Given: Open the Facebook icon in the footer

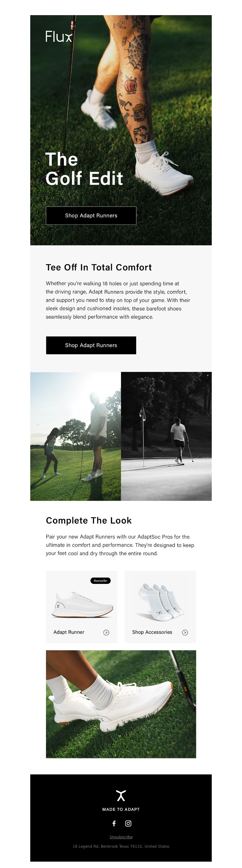Looking at the screenshot, I should [114, 823].
